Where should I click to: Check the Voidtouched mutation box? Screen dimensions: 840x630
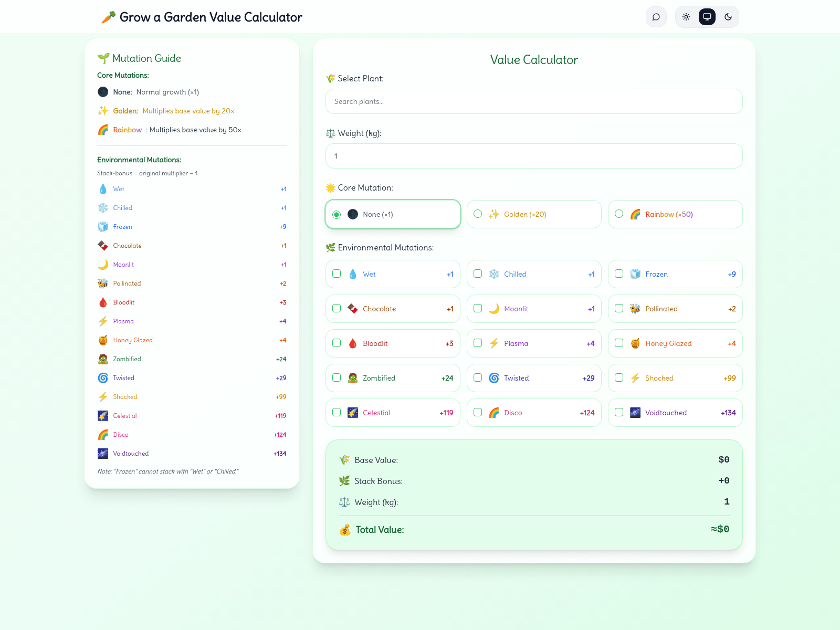pos(619,412)
